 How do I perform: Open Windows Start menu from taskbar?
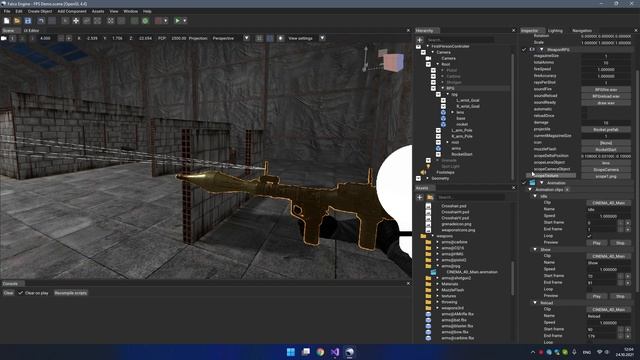[291, 352]
